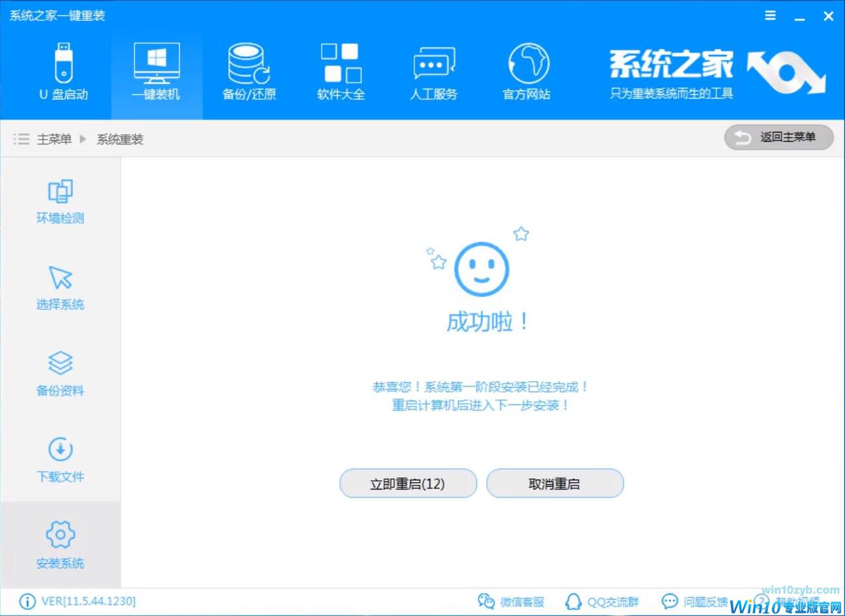Screen dimensions: 845x616
Task: Cancel restart with 取消重启
Action: pyautogui.click(x=555, y=483)
